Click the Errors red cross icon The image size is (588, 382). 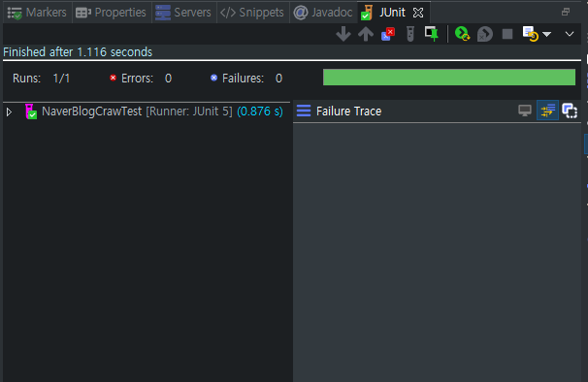[113, 78]
